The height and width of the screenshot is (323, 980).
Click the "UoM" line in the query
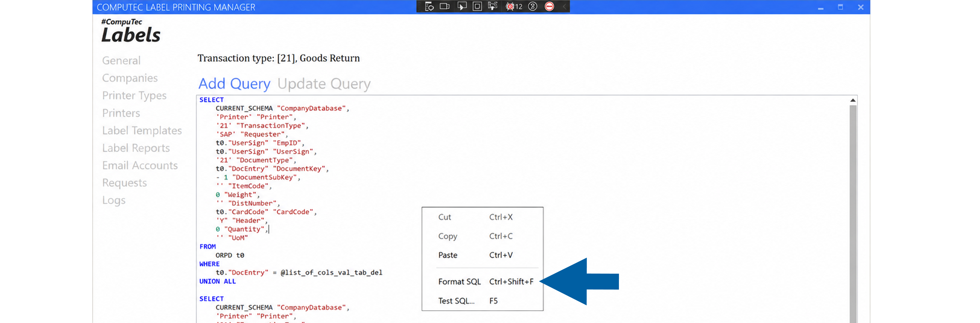tap(232, 238)
